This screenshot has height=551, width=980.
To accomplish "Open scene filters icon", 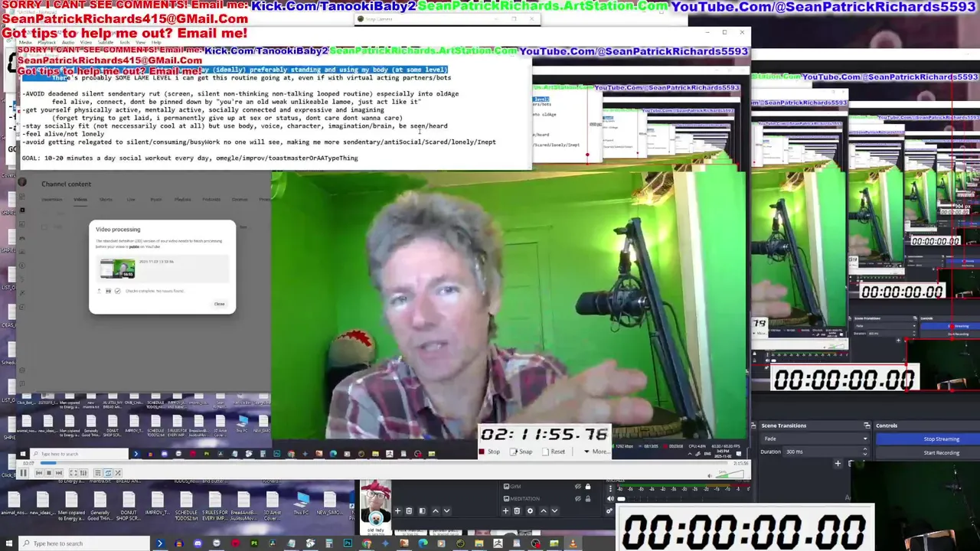I will [x=423, y=511].
